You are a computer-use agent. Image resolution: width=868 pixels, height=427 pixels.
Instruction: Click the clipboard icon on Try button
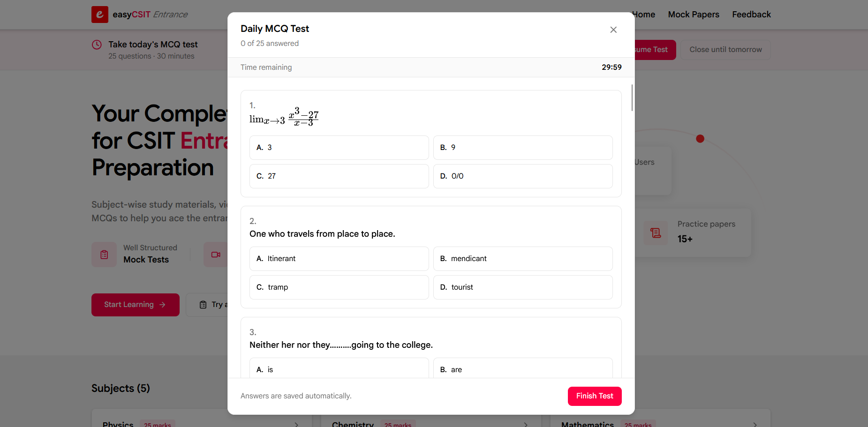point(203,305)
